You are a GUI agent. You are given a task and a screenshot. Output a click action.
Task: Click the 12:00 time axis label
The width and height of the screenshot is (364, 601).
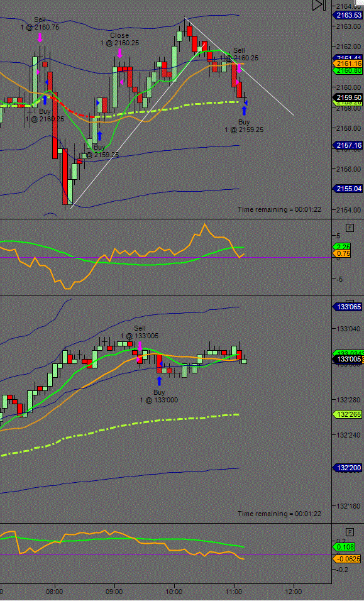294,592
